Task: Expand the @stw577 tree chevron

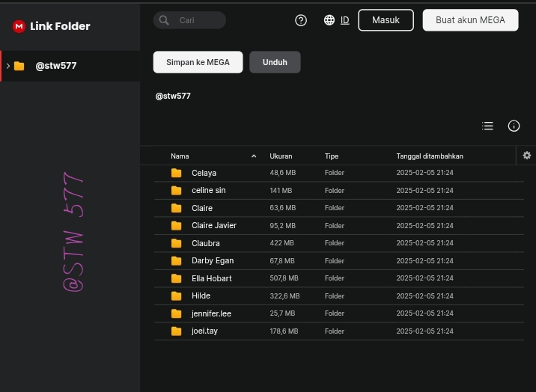Action: coord(8,66)
